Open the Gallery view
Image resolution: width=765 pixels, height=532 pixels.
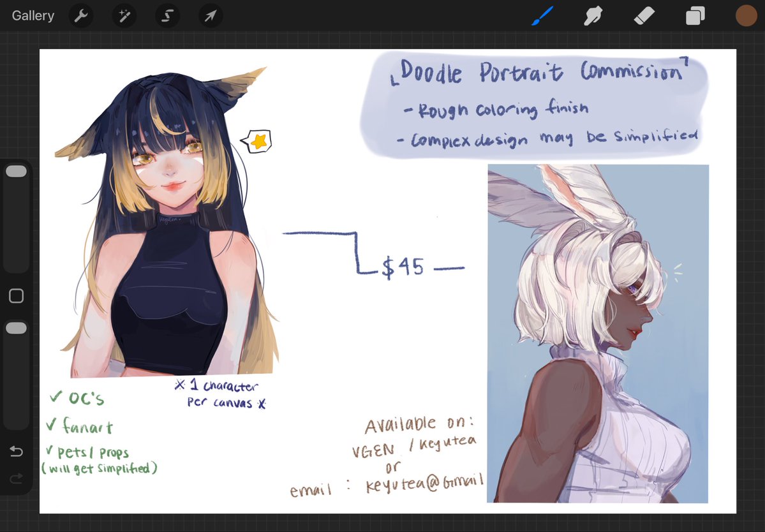pyautogui.click(x=33, y=15)
